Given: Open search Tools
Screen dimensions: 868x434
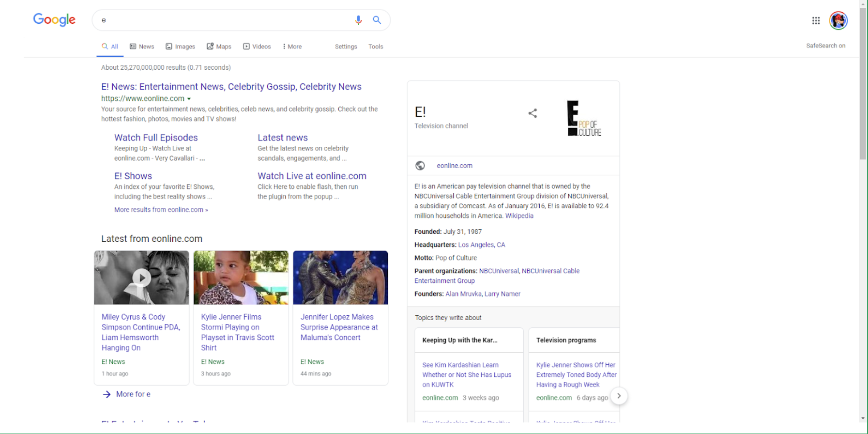Looking at the screenshot, I should tap(376, 46).
